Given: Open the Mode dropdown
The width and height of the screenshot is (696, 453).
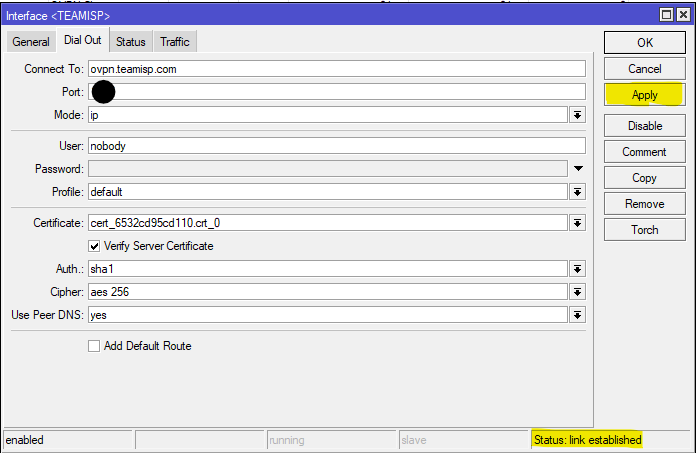Looking at the screenshot, I should point(577,115).
